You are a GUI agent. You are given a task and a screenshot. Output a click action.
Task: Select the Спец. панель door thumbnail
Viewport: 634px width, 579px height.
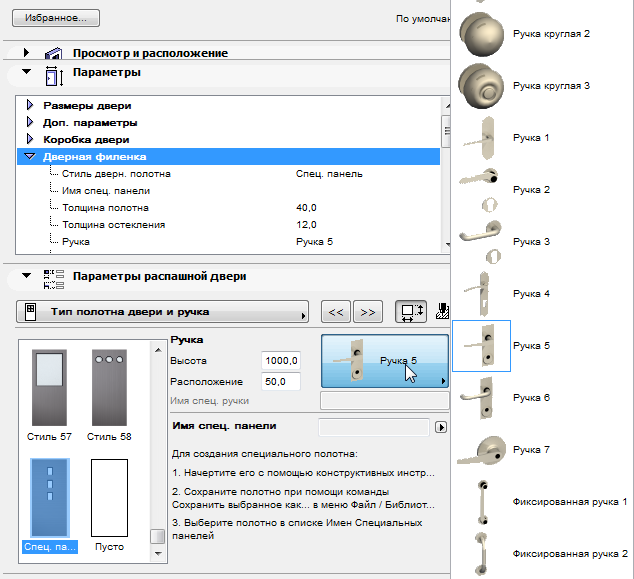click(x=50, y=498)
